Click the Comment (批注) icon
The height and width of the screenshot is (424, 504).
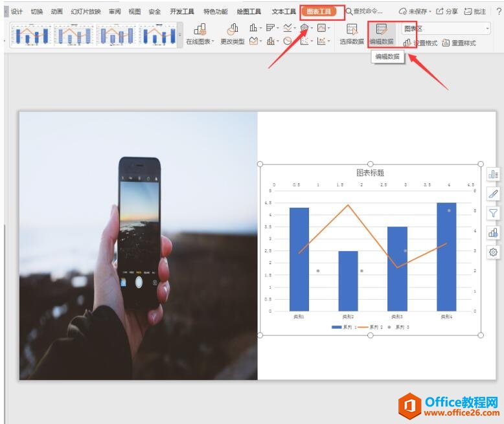tap(475, 12)
